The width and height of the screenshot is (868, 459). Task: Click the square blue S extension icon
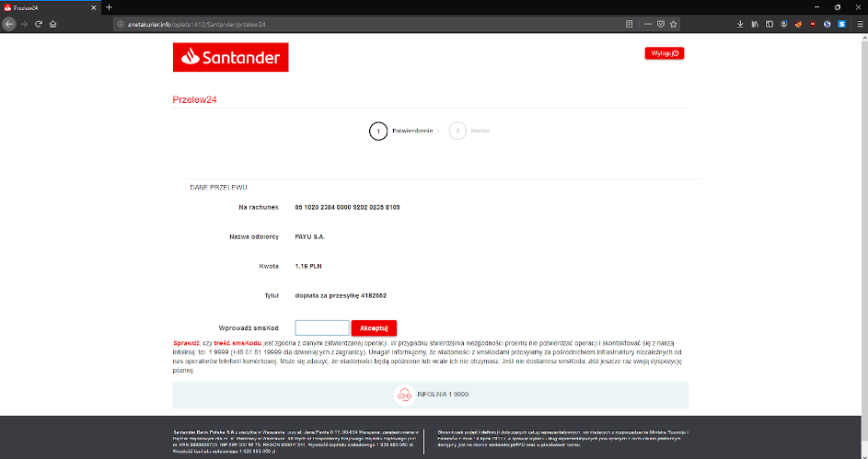[841, 24]
